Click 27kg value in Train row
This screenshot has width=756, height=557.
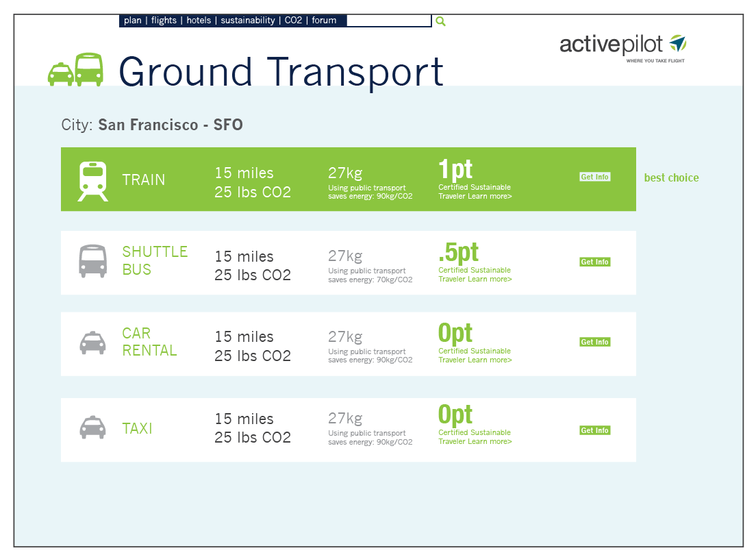(x=345, y=173)
